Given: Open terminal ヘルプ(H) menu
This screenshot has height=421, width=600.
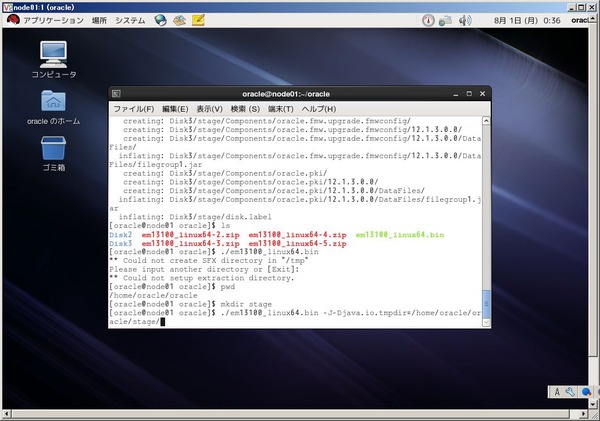Looking at the screenshot, I should pyautogui.click(x=319, y=109).
